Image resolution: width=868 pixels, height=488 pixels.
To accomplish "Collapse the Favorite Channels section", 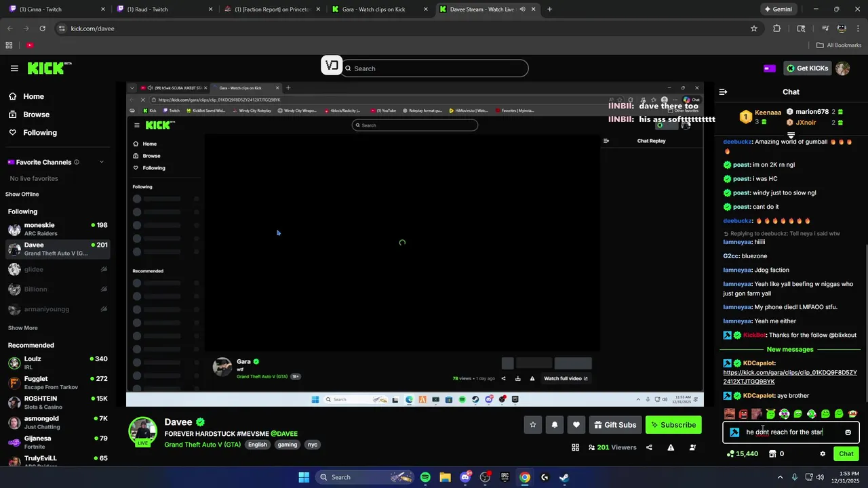I will (x=102, y=162).
